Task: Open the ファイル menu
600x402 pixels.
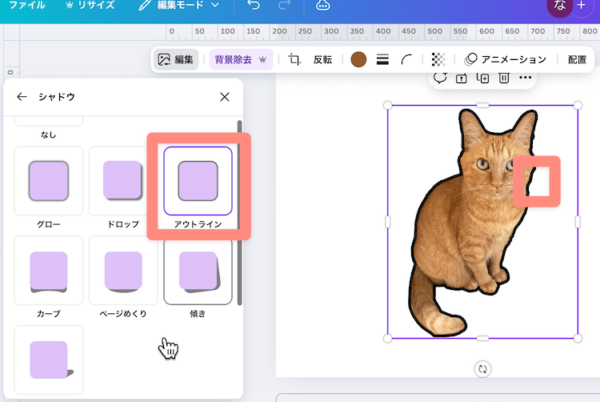Action: tap(27, 5)
